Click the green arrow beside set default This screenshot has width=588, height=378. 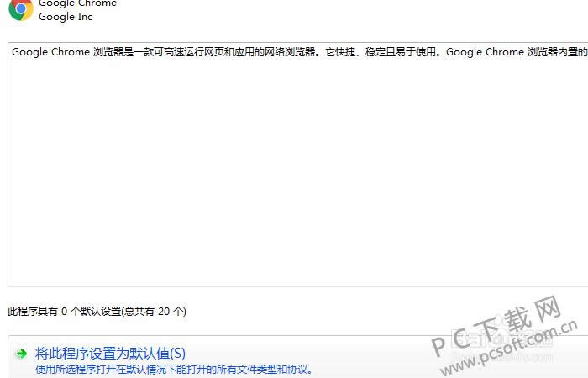(x=21, y=354)
